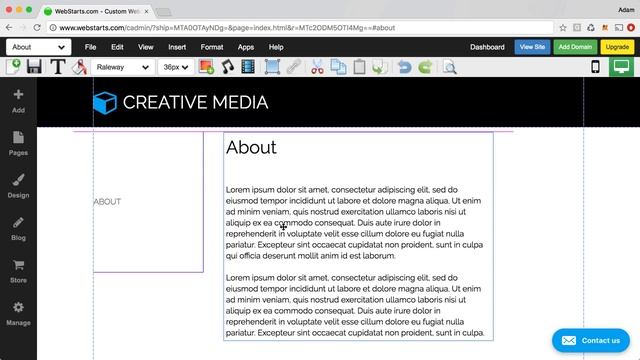Viewport: 640px width, 360px height.
Task: Open preview with the magnifier page icon
Action: point(449,67)
